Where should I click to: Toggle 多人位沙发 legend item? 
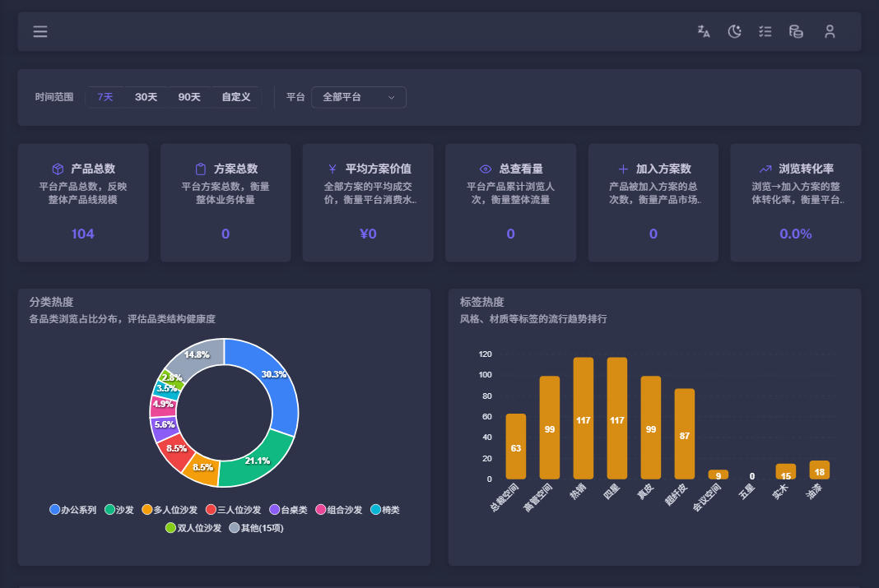pyautogui.click(x=170, y=510)
